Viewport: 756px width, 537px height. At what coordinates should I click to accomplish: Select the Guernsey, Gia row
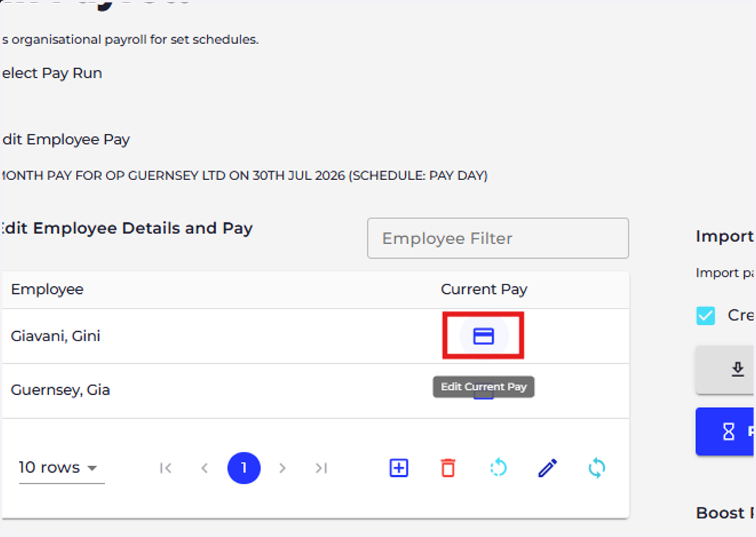315,390
